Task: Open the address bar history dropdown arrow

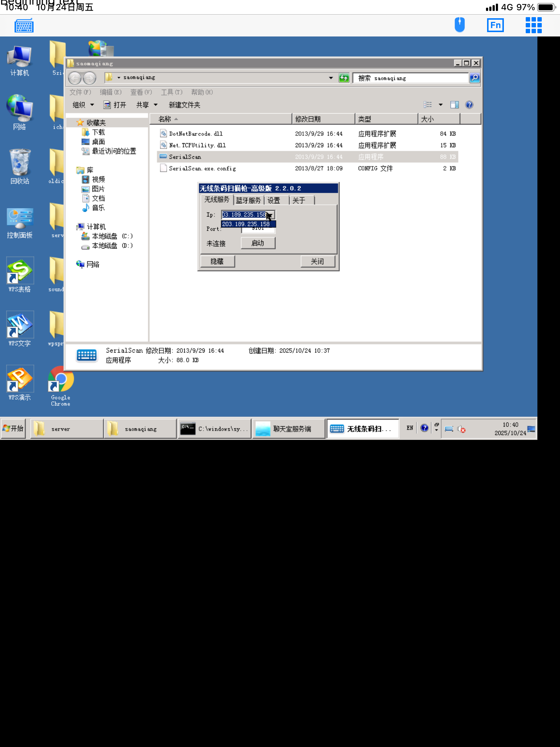Action: [331, 78]
